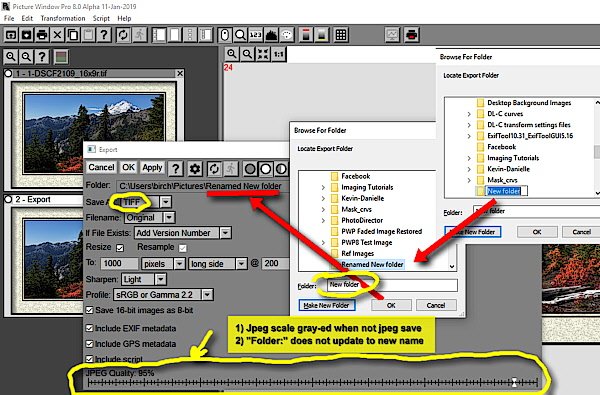Viewport: 600px width, 395px height.
Task: Click the filmstrip layout icon, fourth in layout group
Action: tap(205, 35)
